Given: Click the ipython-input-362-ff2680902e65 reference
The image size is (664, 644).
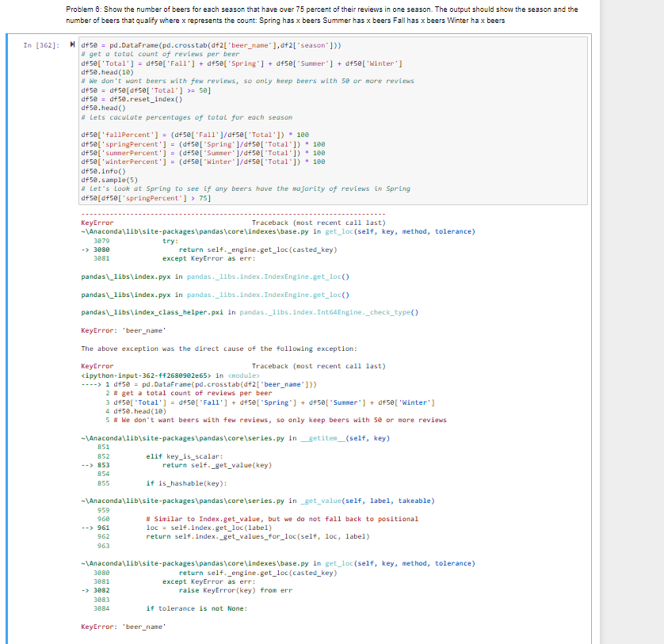Looking at the screenshot, I should click(146, 375).
